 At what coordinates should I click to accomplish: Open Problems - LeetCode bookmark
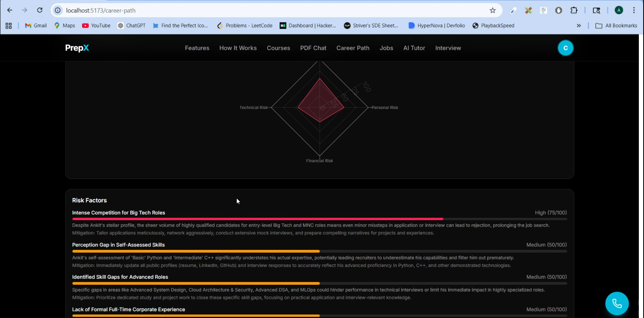245,26
